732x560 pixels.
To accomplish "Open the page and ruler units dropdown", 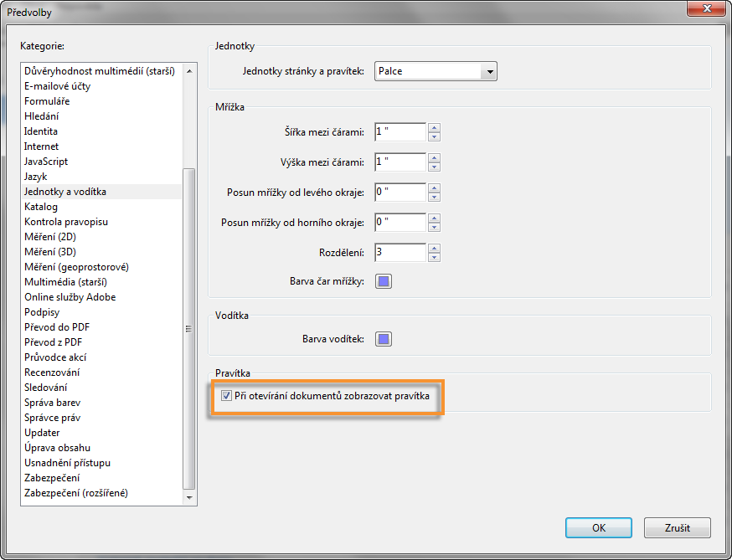I will point(436,71).
